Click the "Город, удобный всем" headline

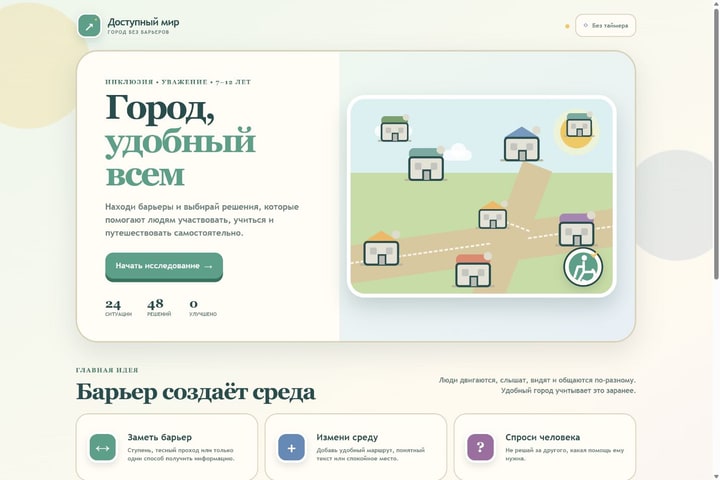[x=180, y=140]
